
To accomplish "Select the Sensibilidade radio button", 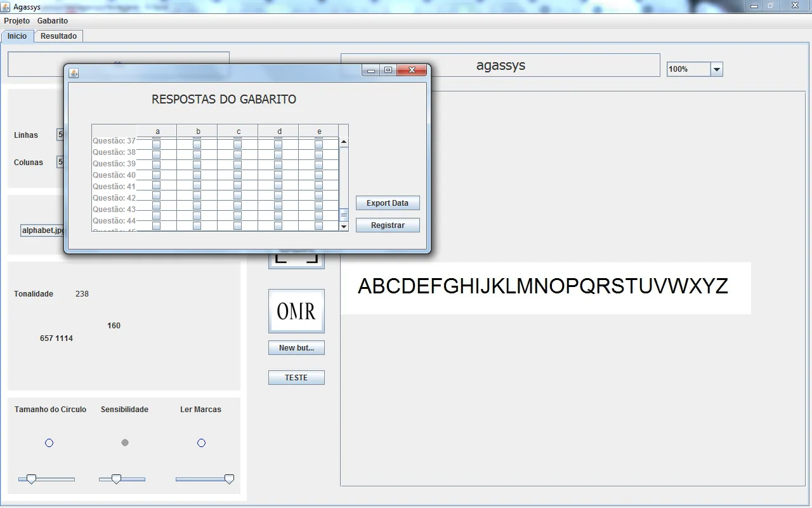I will click(x=125, y=443).
